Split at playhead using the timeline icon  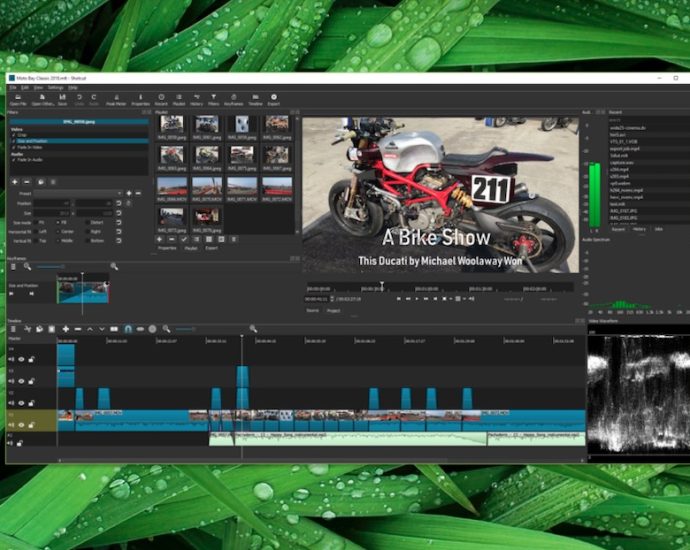click(x=114, y=329)
